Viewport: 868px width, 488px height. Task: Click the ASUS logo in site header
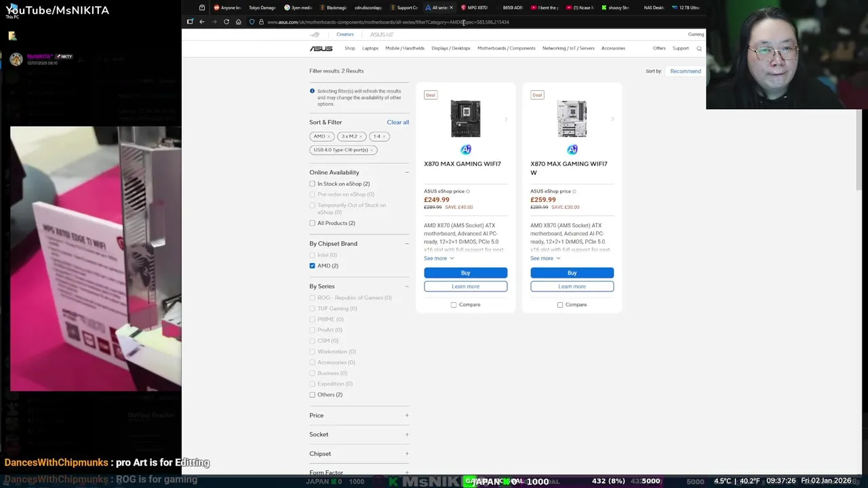321,48
